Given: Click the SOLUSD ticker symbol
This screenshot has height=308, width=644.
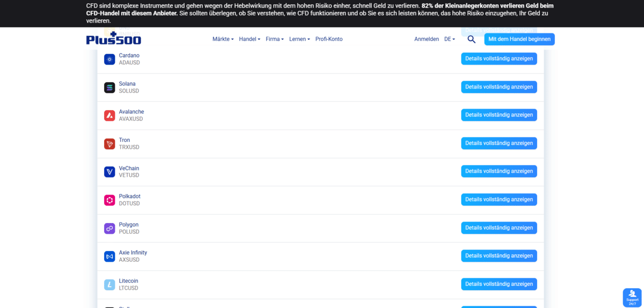Looking at the screenshot, I should (129, 91).
